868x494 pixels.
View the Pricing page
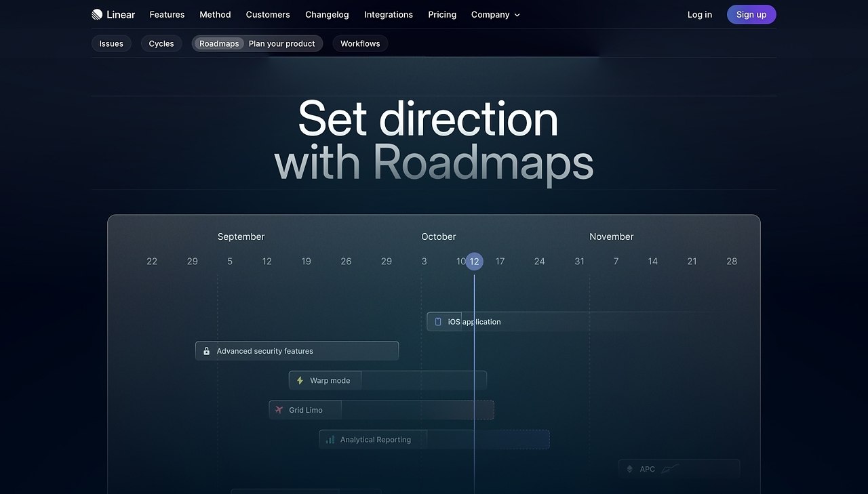coord(442,14)
